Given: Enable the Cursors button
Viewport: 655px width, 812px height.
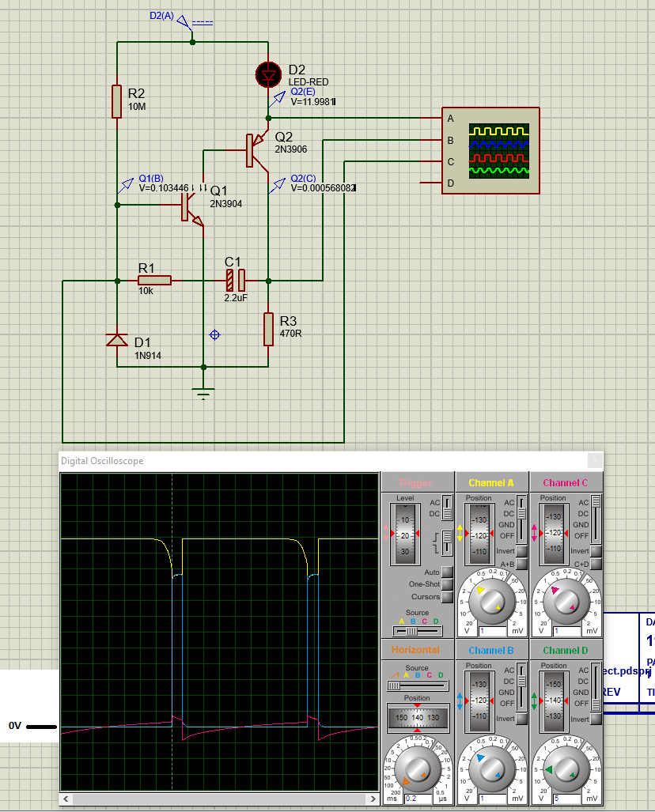Looking at the screenshot, I should click(x=446, y=597).
